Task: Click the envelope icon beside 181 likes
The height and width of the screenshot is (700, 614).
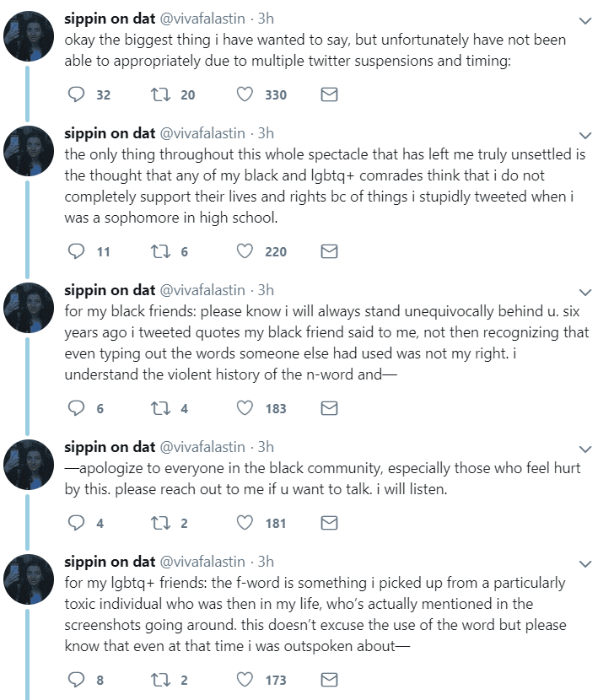Action: tap(329, 523)
